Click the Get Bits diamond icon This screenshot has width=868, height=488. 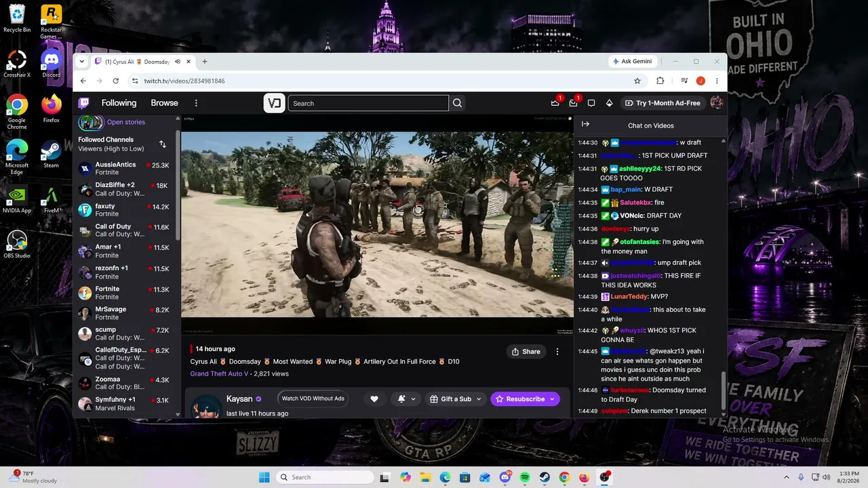coord(609,103)
